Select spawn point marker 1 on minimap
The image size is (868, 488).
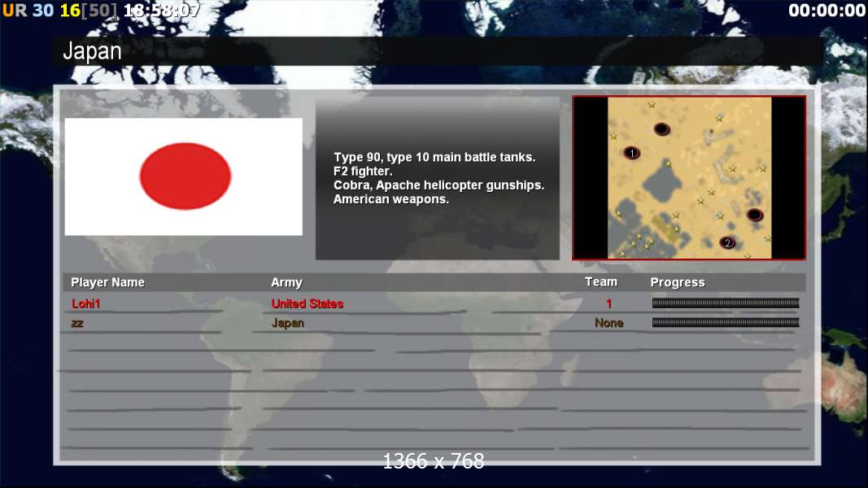631,153
